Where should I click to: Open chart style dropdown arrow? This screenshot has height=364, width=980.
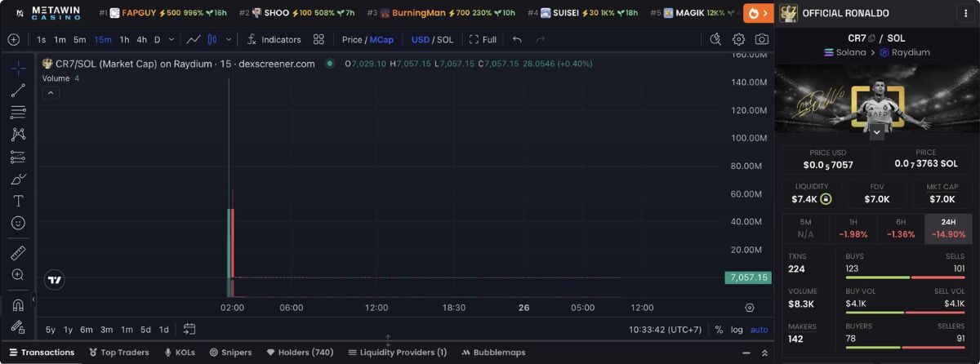pyautogui.click(x=228, y=39)
